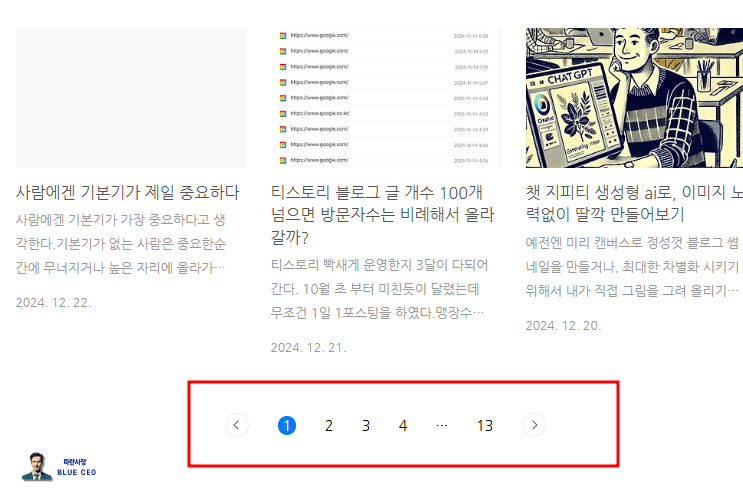743x496 pixels.
Task: Open the blank thumbnail of the first post
Action: 131,98
